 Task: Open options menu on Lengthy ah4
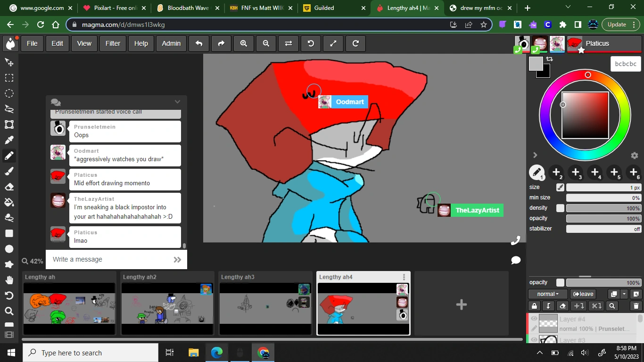[x=404, y=277]
